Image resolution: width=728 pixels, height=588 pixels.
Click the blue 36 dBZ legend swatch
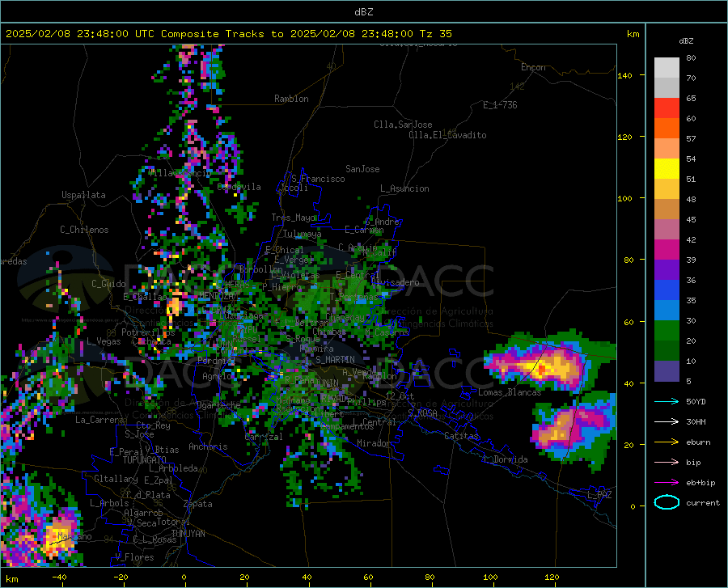tap(667, 290)
